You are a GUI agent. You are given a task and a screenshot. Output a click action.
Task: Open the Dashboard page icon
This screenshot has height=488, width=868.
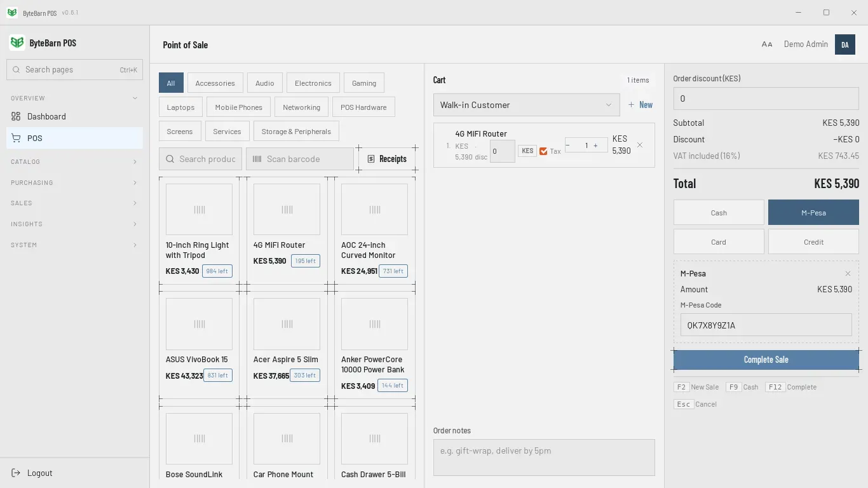point(16,116)
